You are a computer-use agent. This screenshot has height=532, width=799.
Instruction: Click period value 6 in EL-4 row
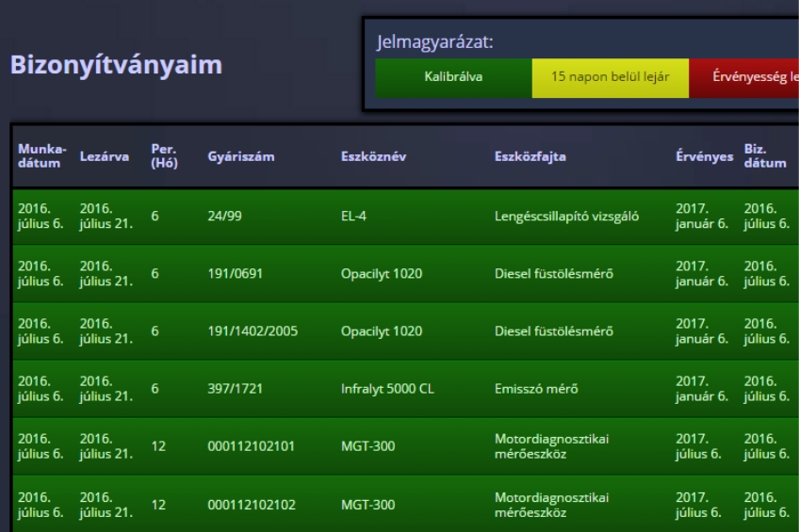[x=155, y=216]
